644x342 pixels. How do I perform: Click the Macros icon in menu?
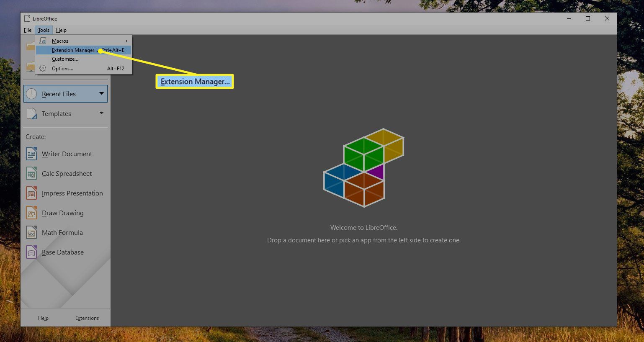[x=43, y=41]
